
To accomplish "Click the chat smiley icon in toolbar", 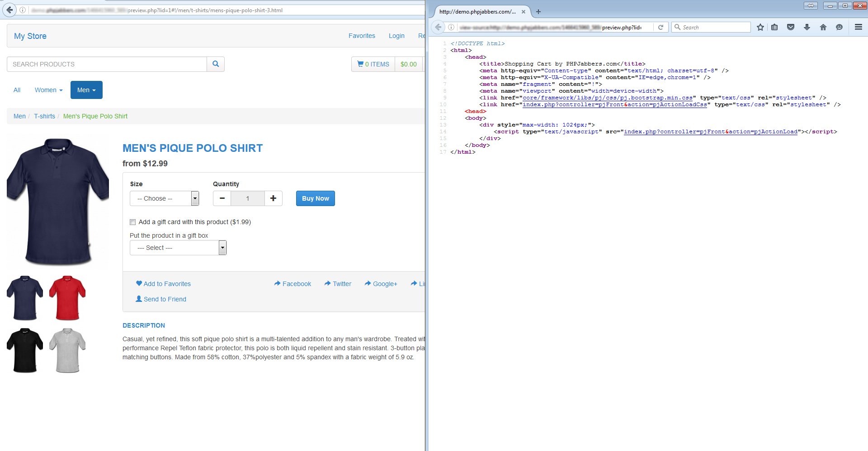I will [840, 27].
